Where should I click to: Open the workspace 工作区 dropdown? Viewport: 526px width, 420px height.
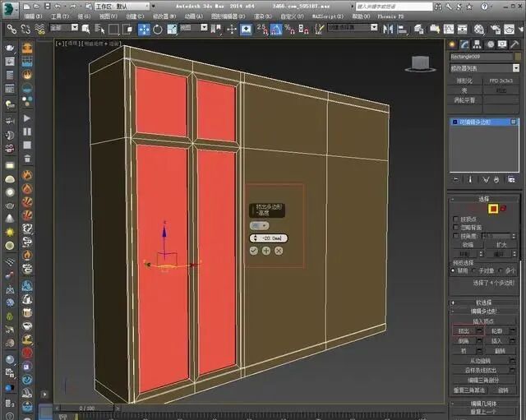click(122, 6)
